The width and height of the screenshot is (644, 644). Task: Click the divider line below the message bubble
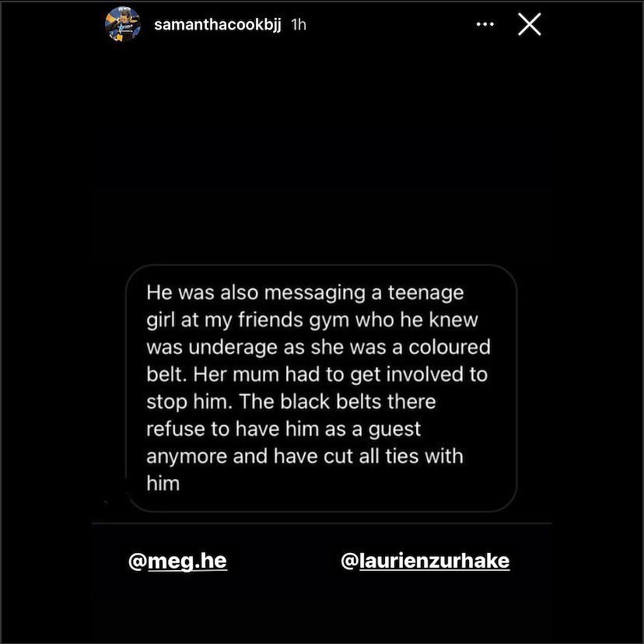[321, 523]
